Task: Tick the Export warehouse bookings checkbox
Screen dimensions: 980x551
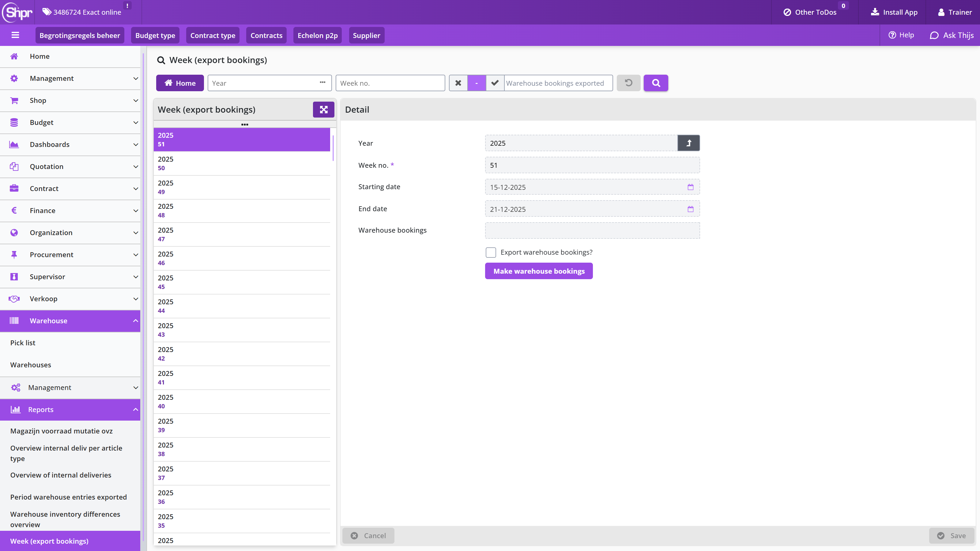Action: (x=491, y=253)
